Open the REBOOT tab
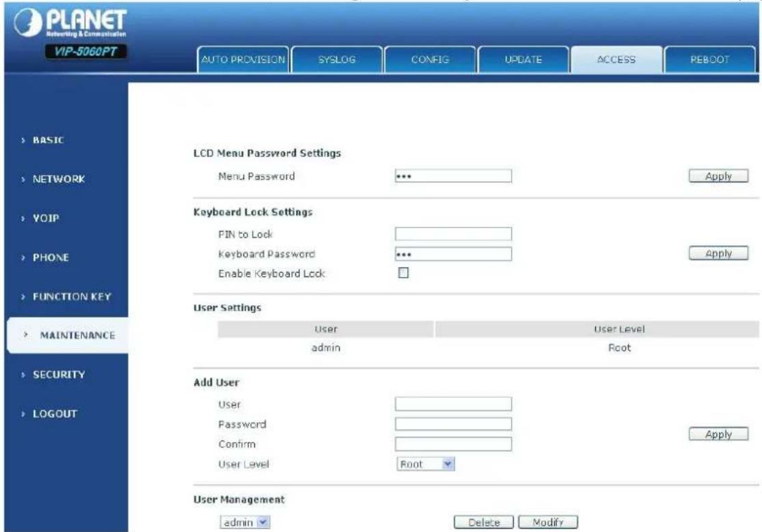 point(710,60)
